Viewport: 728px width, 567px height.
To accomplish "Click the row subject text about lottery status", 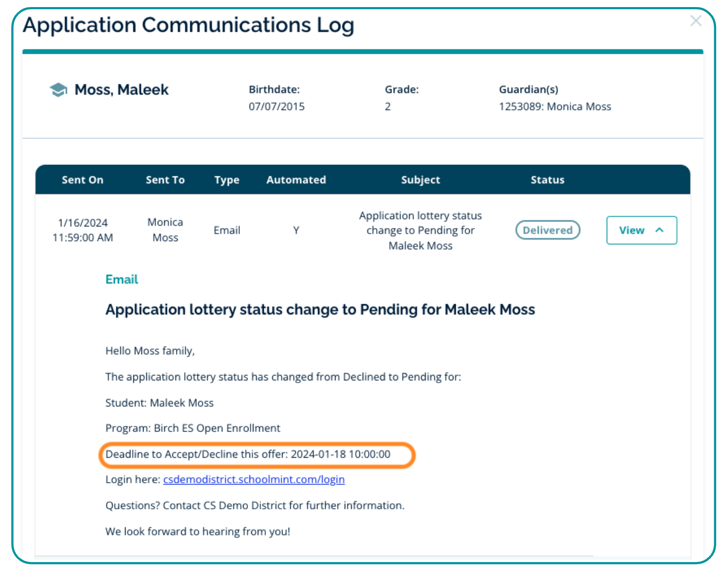I will coord(420,231).
